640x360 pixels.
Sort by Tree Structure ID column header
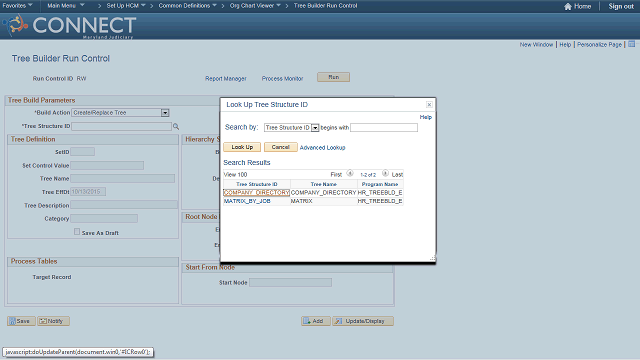(257, 184)
